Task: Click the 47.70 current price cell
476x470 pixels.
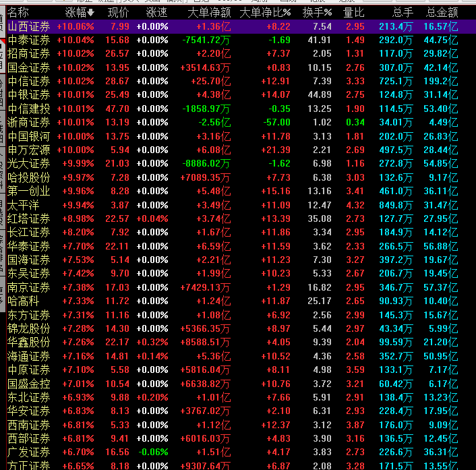Action: tap(117, 109)
